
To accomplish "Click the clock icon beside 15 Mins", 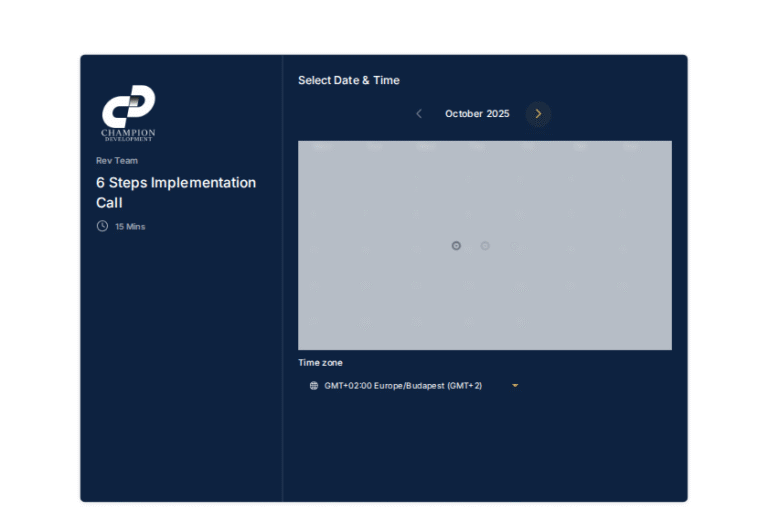I will (102, 226).
